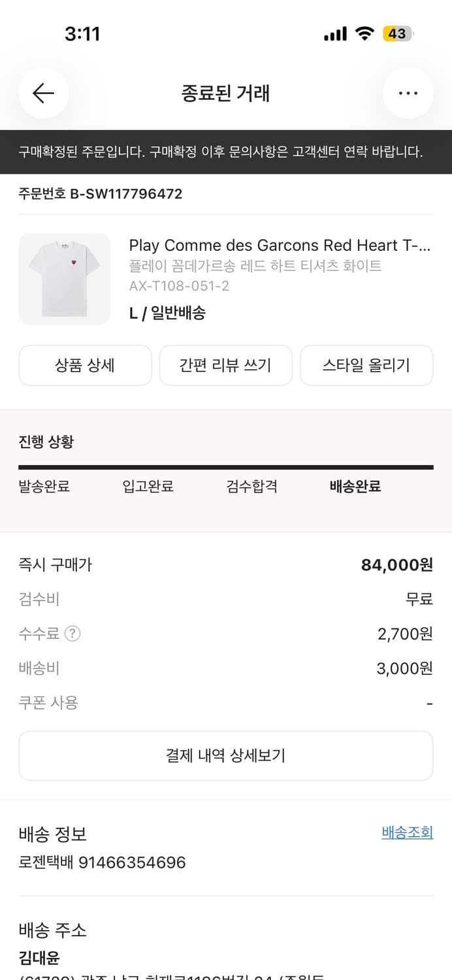Open the three-dot options menu
The width and height of the screenshot is (452, 980).
tap(408, 93)
